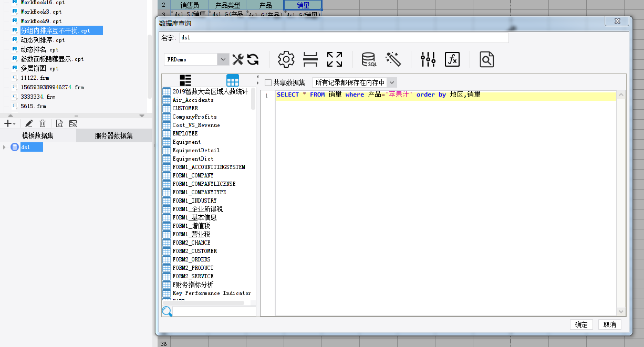Open the file 参数面板隐藏显示.cpt
Screen dimensions: 644x347
coord(52,59)
